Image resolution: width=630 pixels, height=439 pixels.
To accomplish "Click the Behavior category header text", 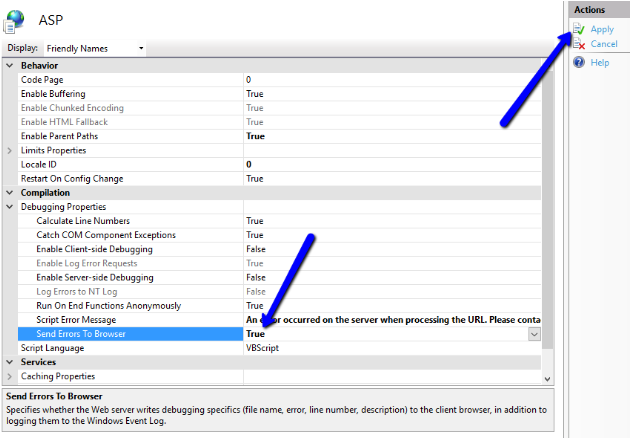I will 39,65.
